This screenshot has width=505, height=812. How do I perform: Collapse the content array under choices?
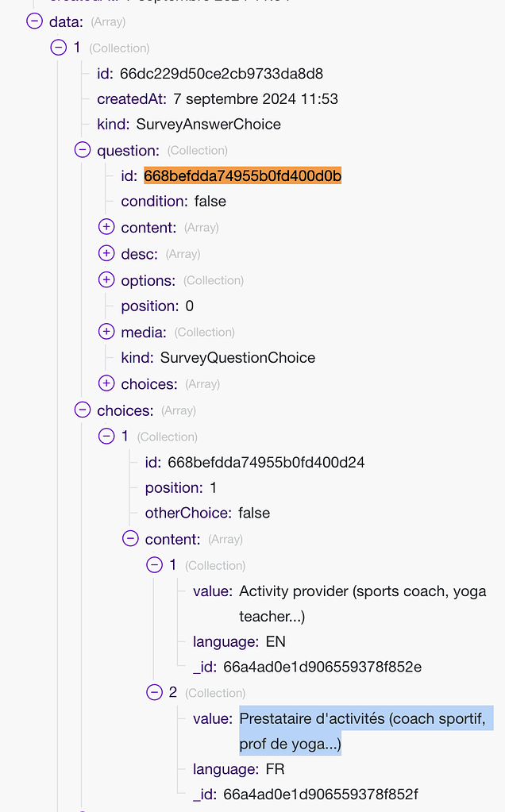click(130, 539)
